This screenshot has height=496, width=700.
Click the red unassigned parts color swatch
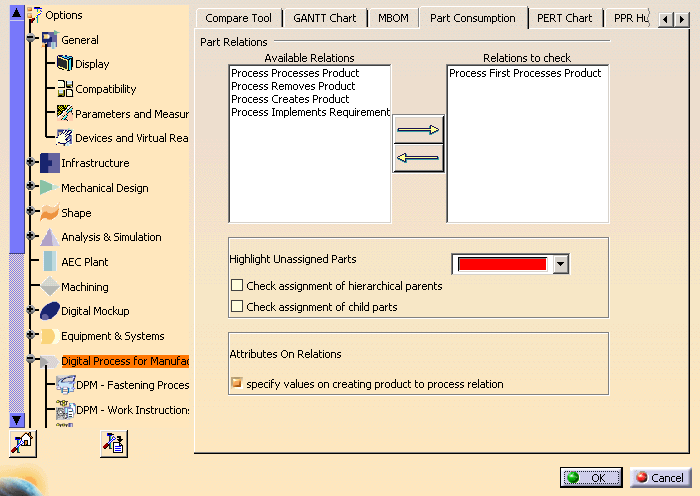(501, 264)
